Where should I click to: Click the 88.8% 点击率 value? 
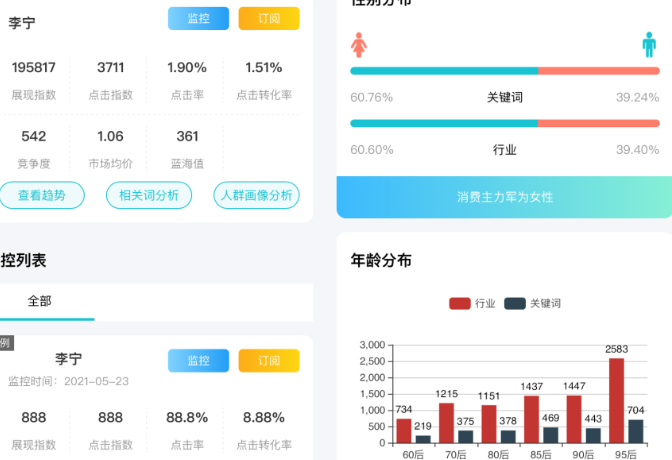[x=187, y=418]
